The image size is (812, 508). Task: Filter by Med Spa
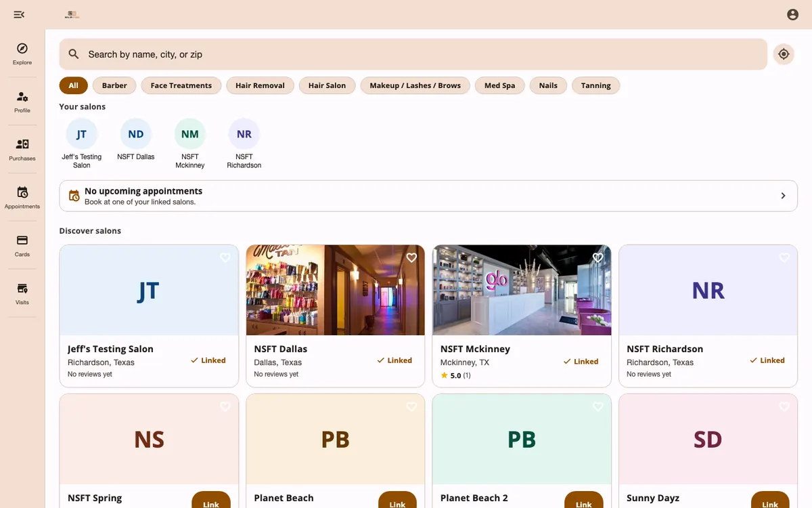pos(499,85)
